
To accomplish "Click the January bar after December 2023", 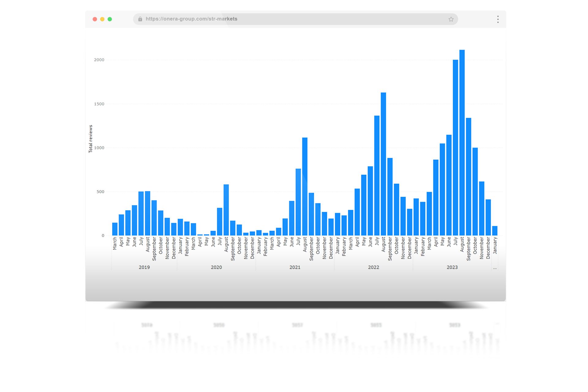I will pyautogui.click(x=495, y=231).
